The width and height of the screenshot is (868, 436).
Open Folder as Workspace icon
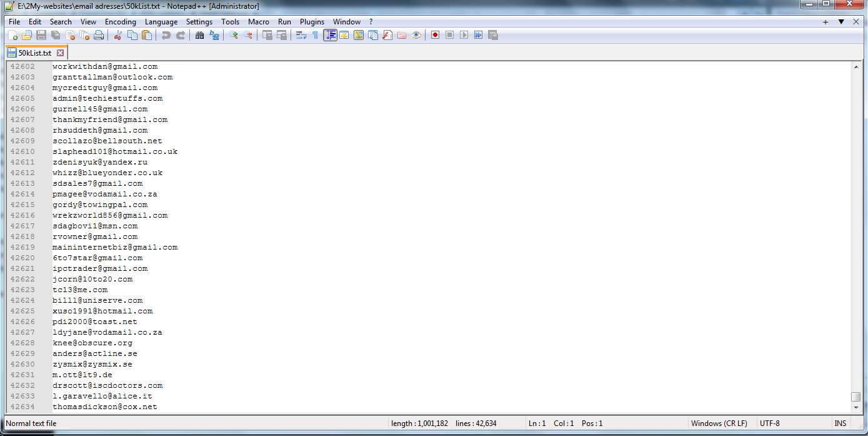pyautogui.click(x=402, y=35)
